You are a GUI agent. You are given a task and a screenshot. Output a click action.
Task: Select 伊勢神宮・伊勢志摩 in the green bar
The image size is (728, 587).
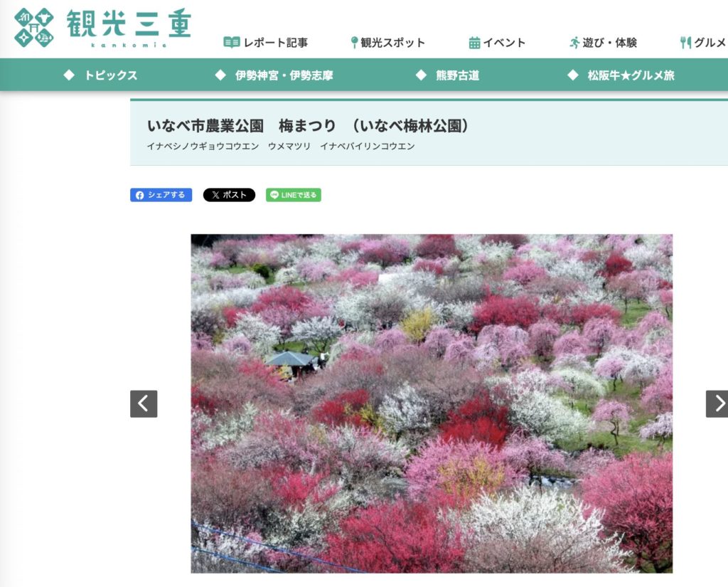click(284, 75)
